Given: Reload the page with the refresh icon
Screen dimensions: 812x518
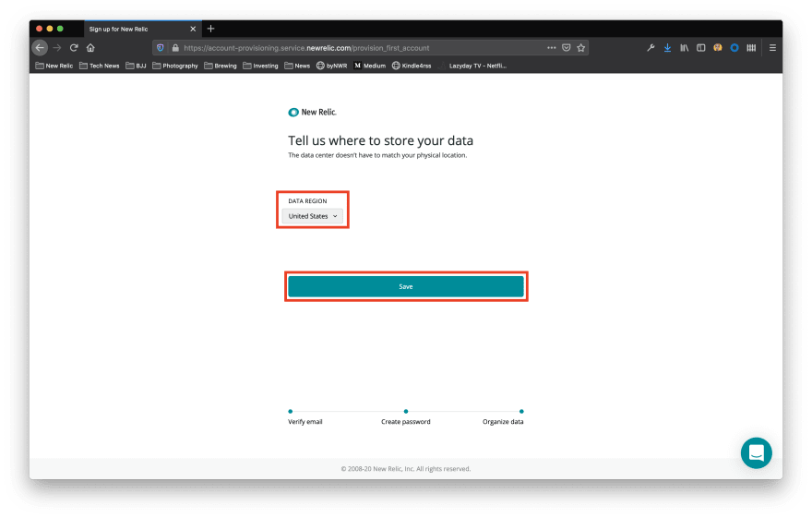Looking at the screenshot, I should click(x=74, y=48).
